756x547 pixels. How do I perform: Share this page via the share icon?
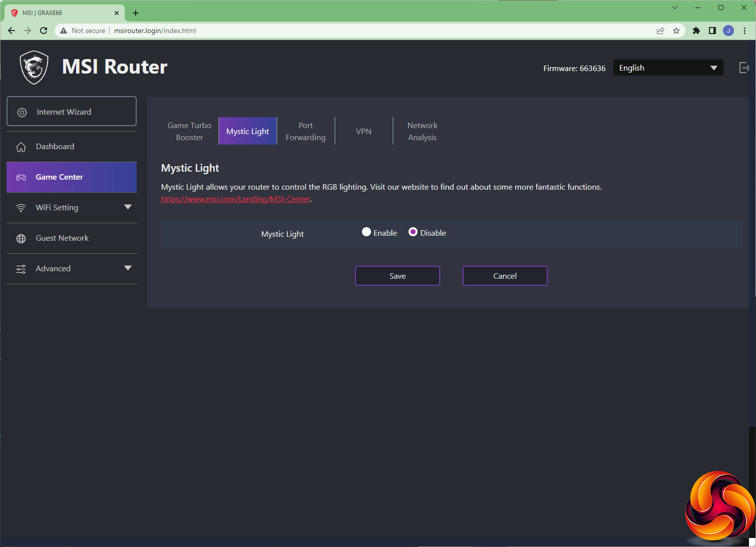pos(660,31)
